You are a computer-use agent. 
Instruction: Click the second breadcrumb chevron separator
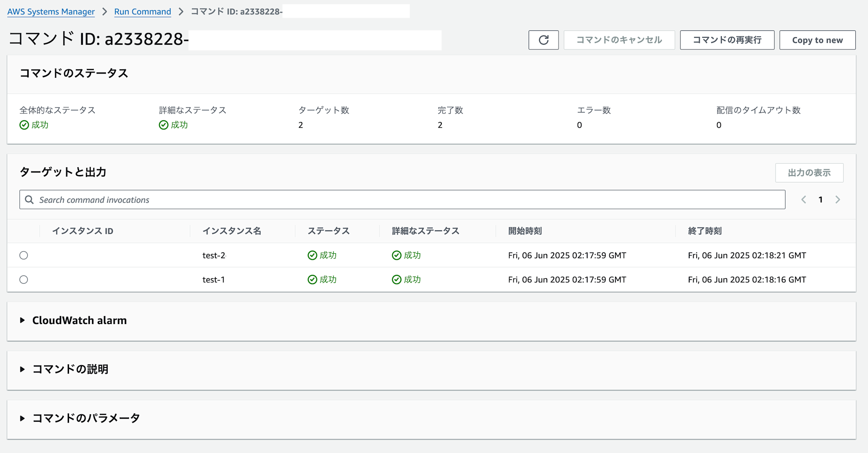click(181, 12)
